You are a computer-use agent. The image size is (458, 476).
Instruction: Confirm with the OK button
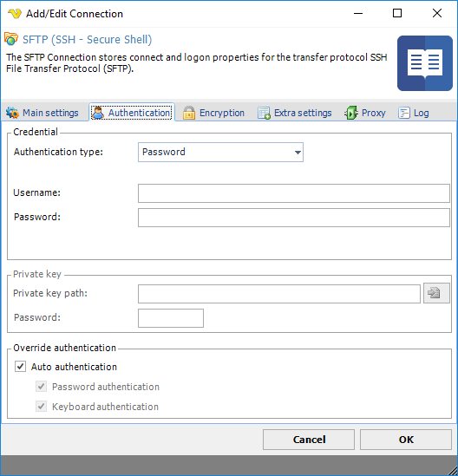406,440
